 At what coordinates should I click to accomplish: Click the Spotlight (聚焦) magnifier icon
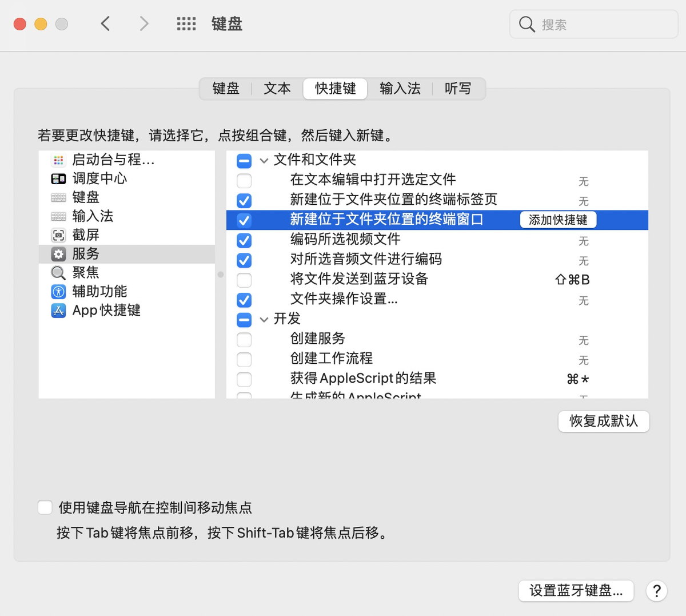[58, 273]
